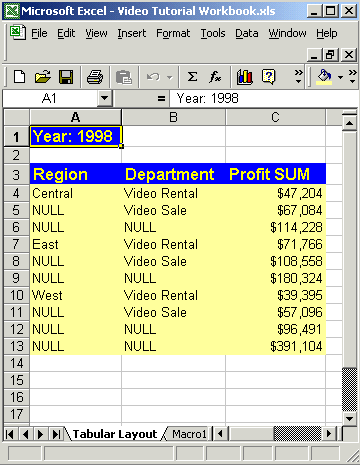Image resolution: width=360 pixels, height=465 pixels.
Task: Show more Formatting toolbar buttons chevron
Action: tap(353, 77)
